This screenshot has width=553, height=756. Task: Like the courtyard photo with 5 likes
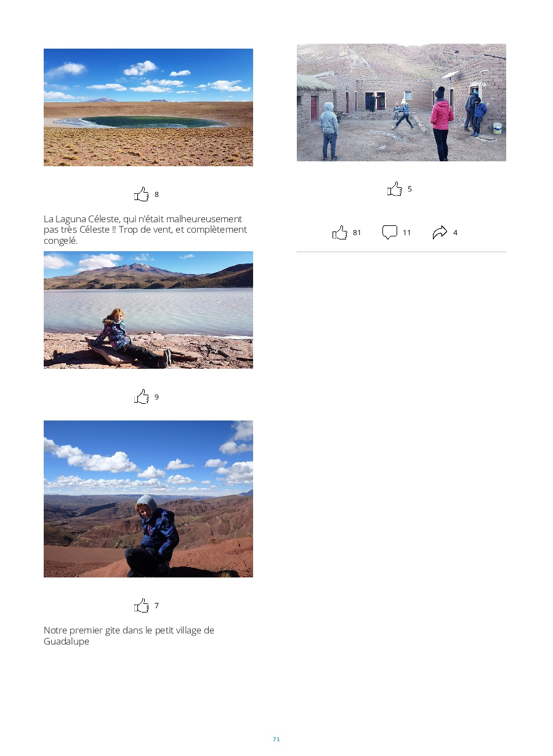coord(395,189)
